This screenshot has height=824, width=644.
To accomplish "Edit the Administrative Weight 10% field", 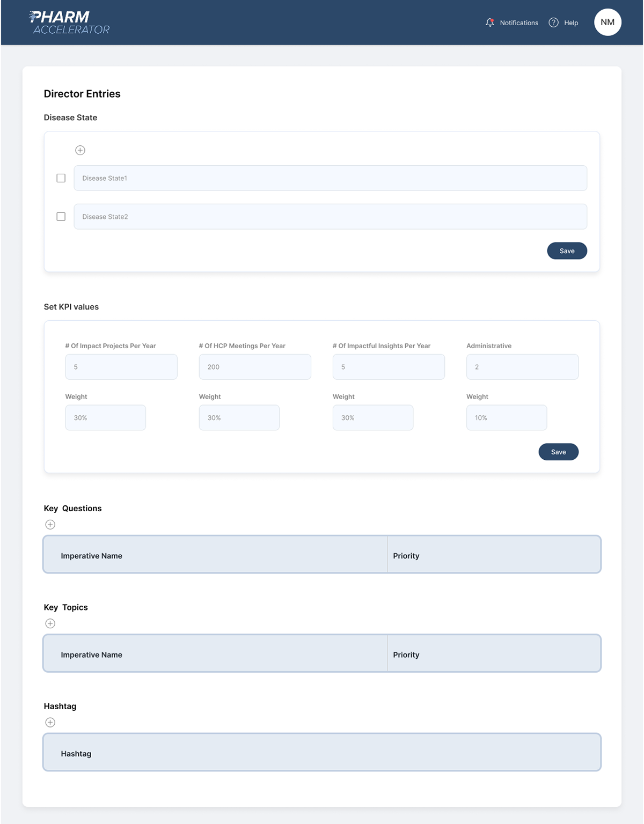I will (506, 418).
